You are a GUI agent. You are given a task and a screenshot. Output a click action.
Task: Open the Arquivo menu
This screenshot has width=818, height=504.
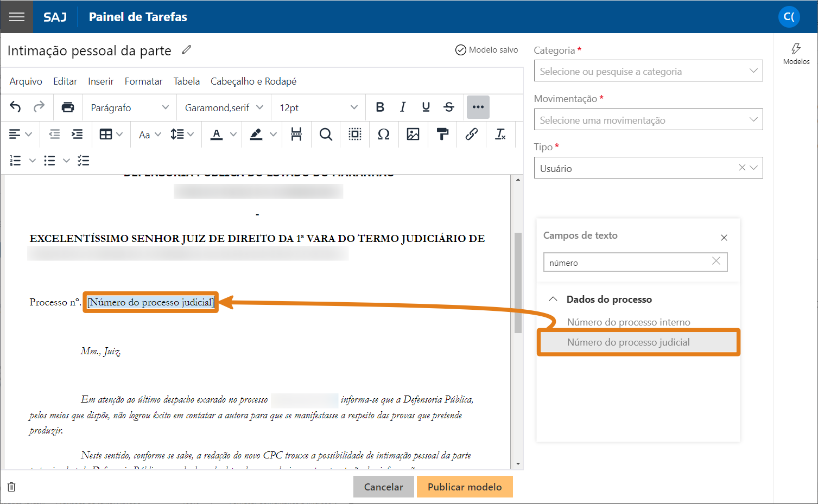pos(26,81)
